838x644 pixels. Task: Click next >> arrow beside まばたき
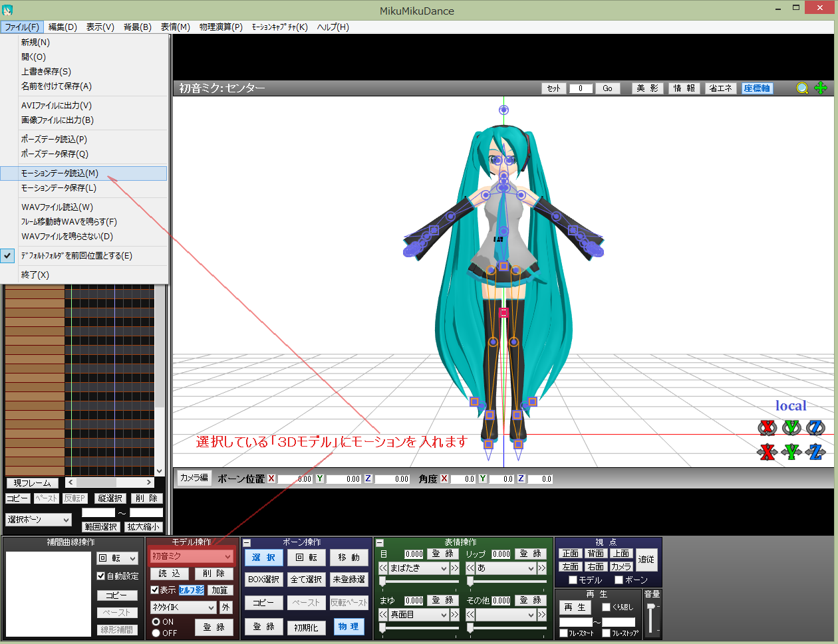455,568
